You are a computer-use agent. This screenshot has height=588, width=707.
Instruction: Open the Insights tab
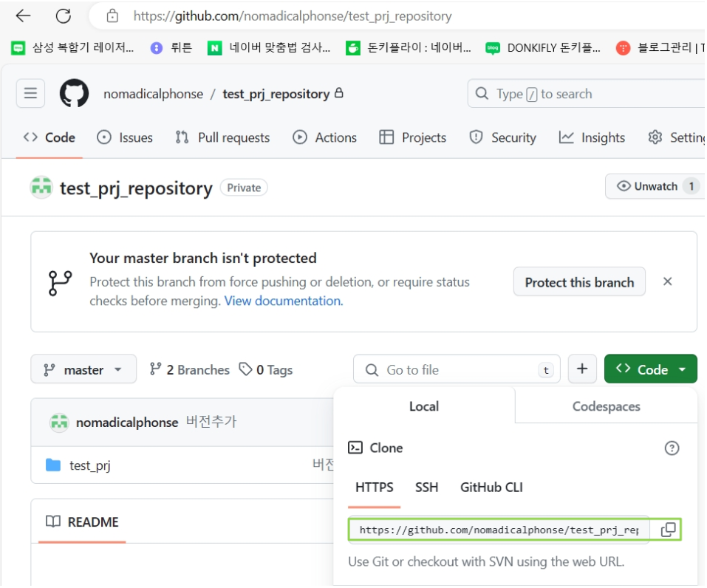click(592, 137)
